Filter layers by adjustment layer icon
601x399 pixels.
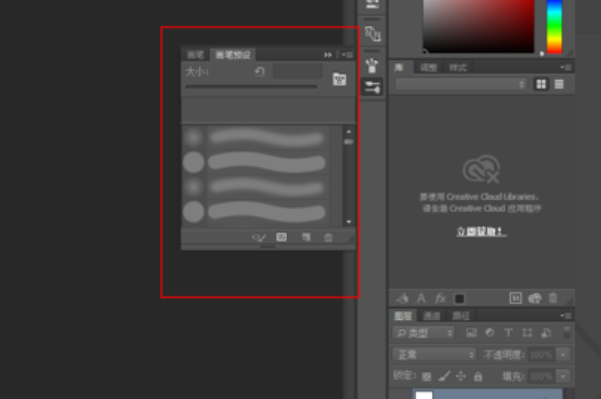click(489, 333)
